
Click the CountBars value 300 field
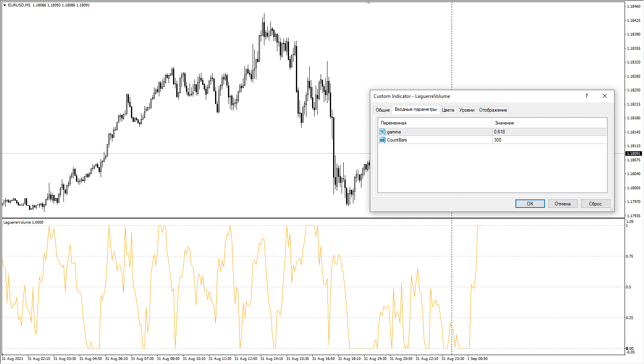pos(549,140)
